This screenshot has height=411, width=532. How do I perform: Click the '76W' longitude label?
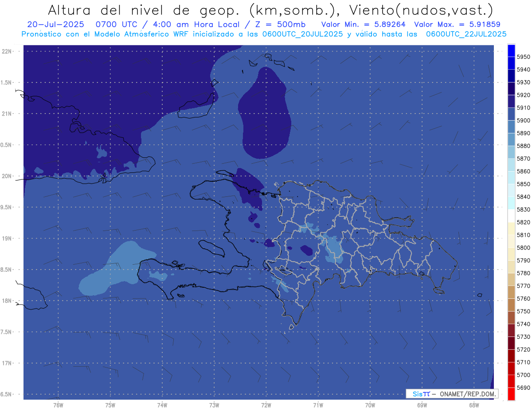coord(58,405)
